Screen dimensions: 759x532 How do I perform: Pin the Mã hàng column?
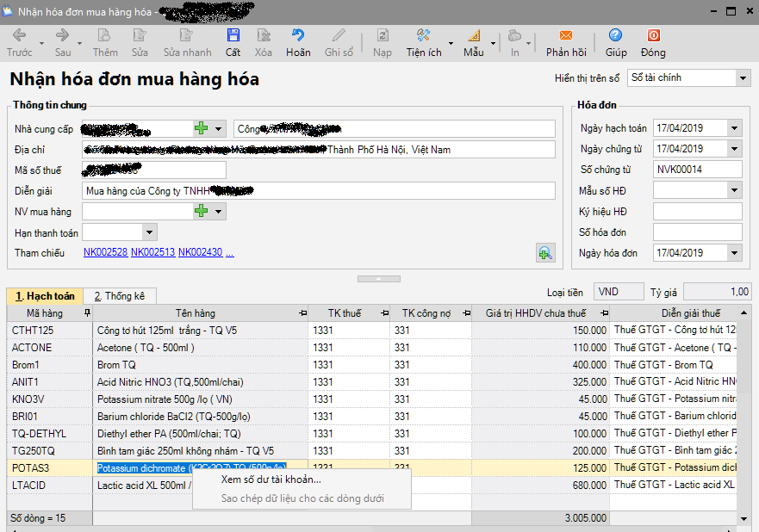(x=85, y=313)
